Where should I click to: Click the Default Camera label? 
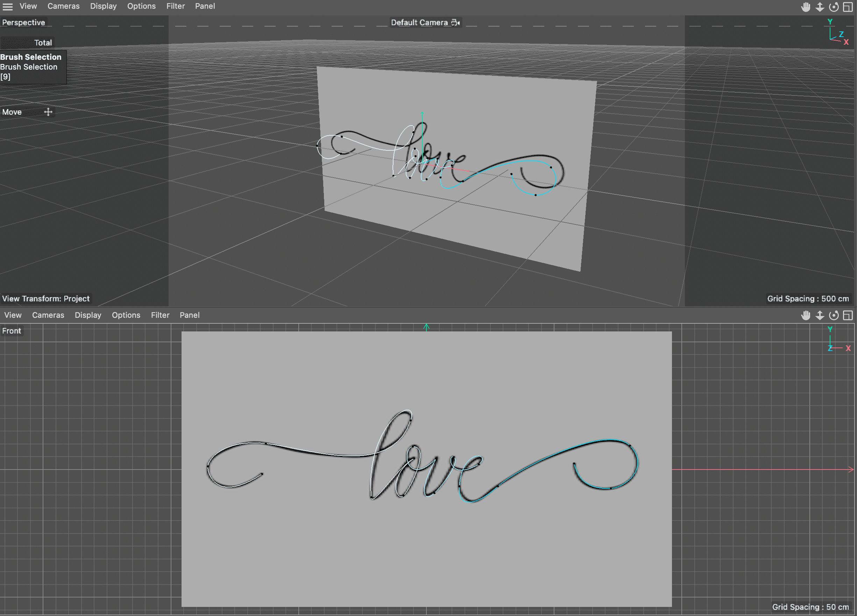point(419,23)
